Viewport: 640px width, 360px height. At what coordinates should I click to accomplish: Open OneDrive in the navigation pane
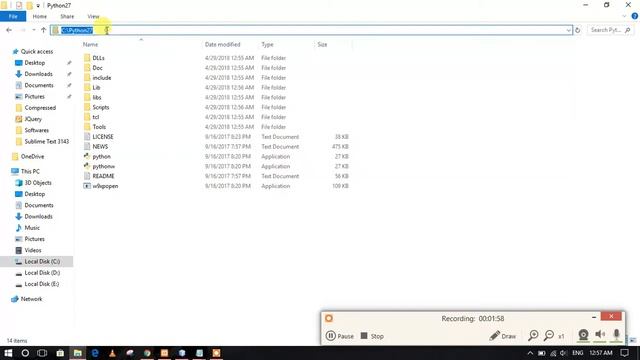(x=32, y=156)
